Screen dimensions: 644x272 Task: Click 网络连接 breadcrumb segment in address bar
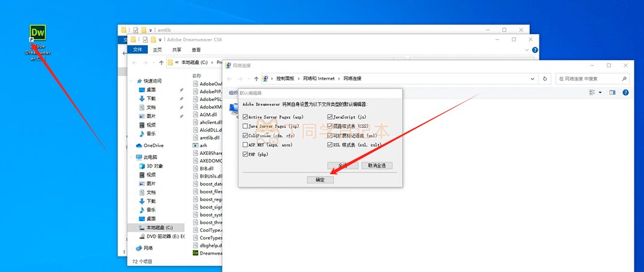(353, 79)
